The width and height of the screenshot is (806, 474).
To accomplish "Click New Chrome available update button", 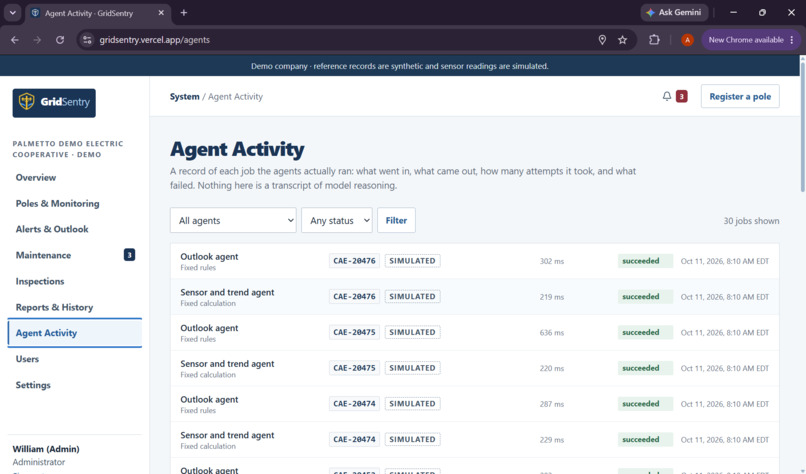I will [x=746, y=40].
